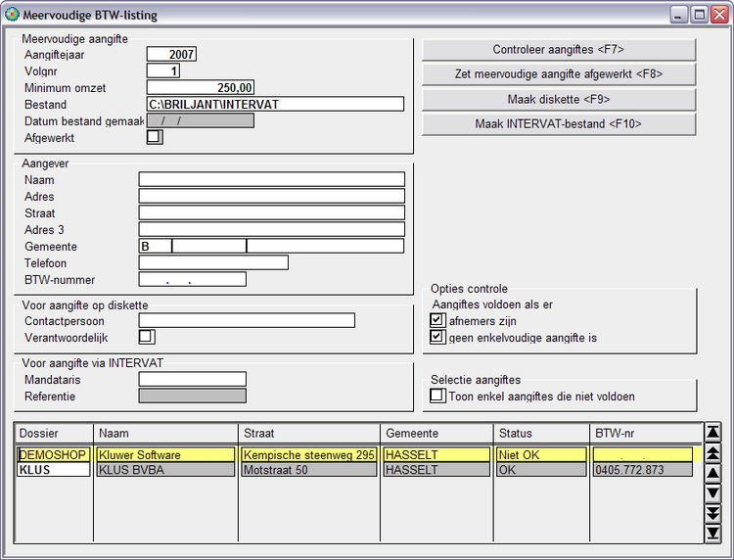Click the Adres 3 field
Image resolution: width=734 pixels, height=560 pixels.
271,229
